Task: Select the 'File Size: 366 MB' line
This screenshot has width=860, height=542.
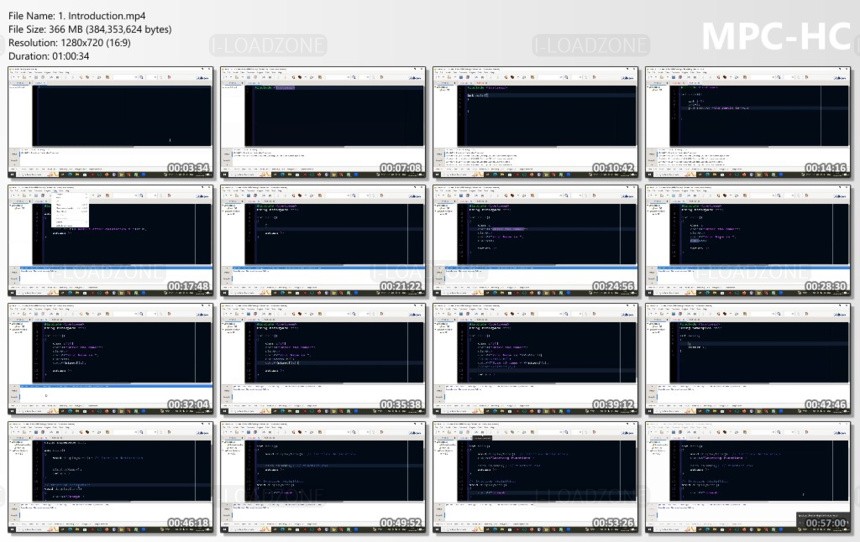Action: (90, 29)
